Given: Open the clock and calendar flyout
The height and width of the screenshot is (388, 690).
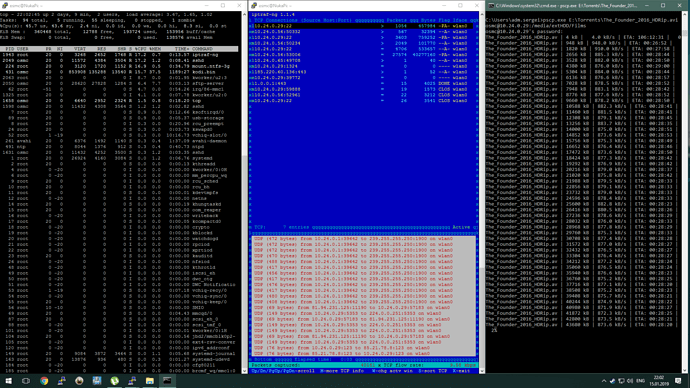Looking at the screenshot, I should tap(659, 381).
